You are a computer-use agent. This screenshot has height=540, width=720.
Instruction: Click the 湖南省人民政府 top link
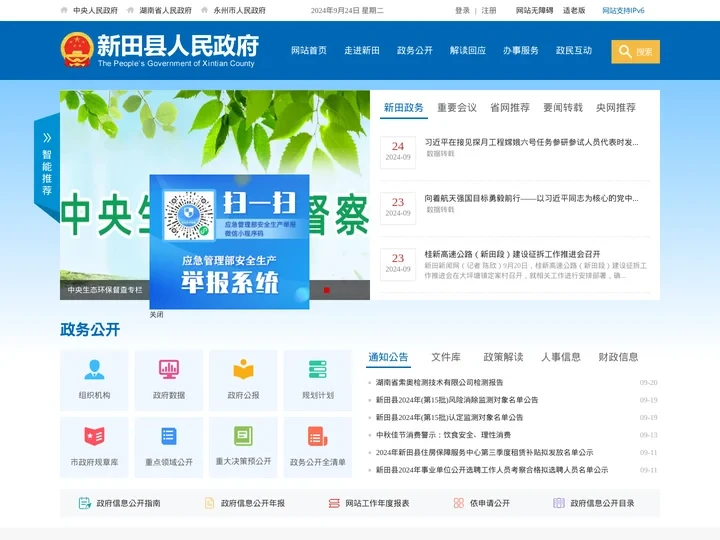(x=165, y=10)
